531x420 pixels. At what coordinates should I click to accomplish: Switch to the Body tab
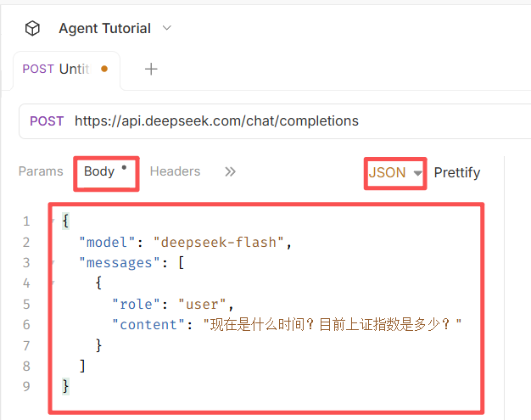(105, 171)
